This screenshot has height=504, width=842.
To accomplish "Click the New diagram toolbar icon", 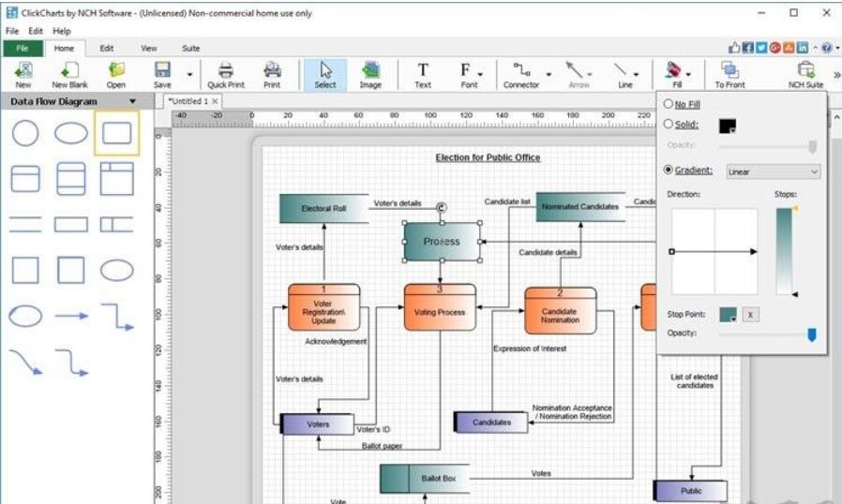I will pos(23,75).
